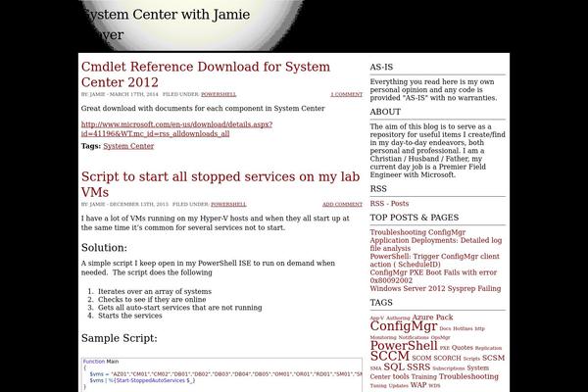The width and height of the screenshot is (588, 392).
Task: Open PowerShell category under the services script post
Action: [228, 204]
